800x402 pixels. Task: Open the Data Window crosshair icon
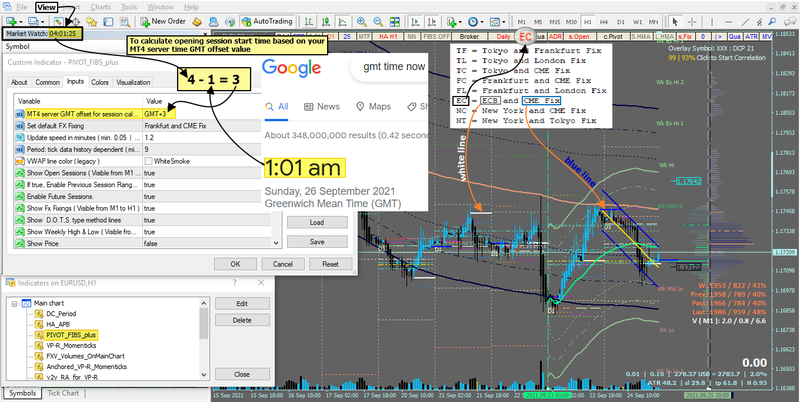point(75,21)
